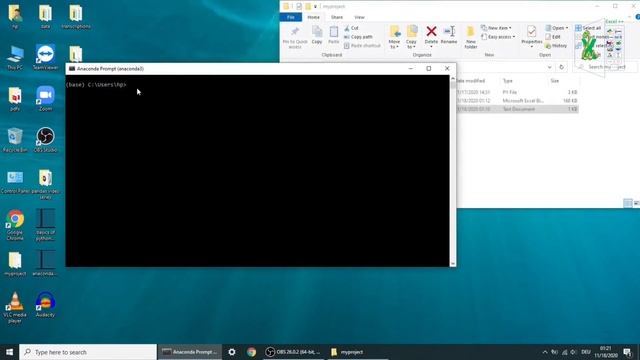Expand Move to dropdown in ribbon
This screenshot has height=360, width=640.
394,44
